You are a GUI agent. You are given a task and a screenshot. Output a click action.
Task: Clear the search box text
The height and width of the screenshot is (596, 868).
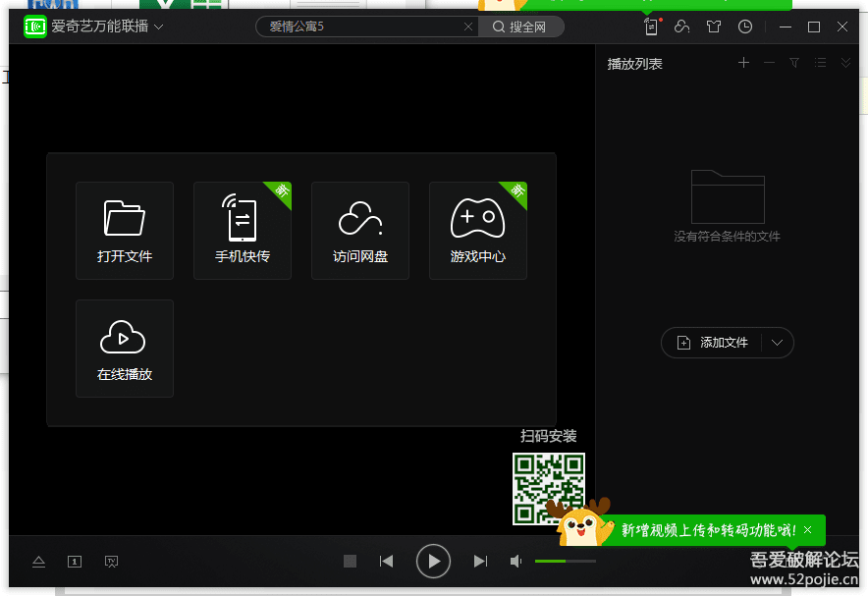coord(468,27)
